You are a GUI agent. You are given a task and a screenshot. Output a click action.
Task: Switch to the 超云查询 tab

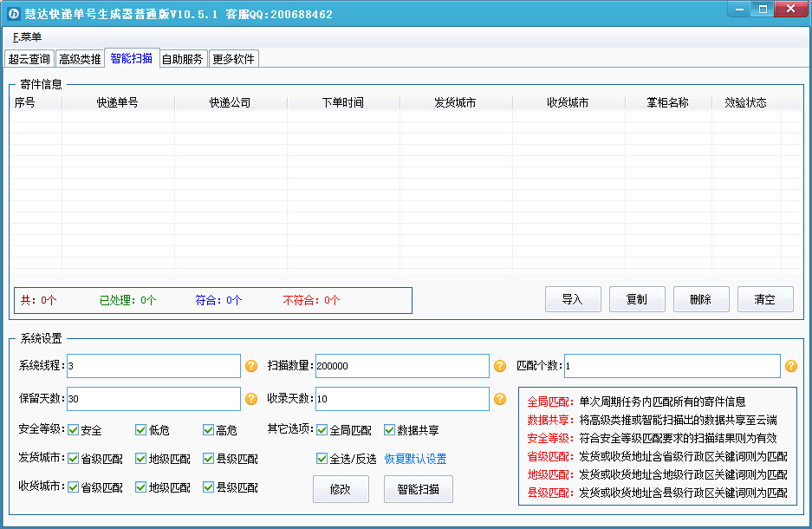click(29, 59)
